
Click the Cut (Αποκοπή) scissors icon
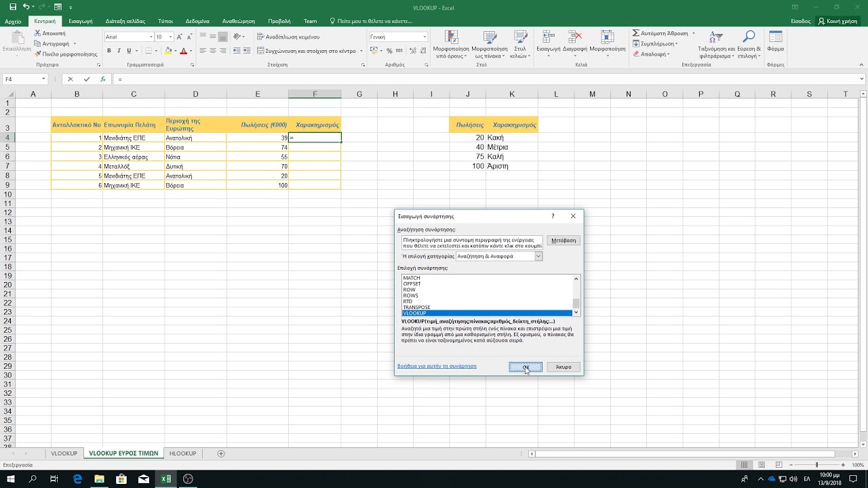click(37, 33)
